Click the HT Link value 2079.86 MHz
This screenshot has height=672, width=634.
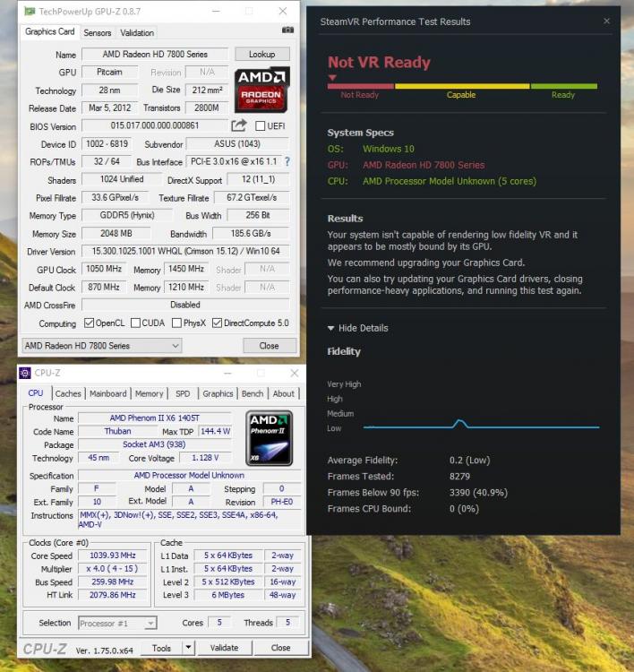(113, 595)
